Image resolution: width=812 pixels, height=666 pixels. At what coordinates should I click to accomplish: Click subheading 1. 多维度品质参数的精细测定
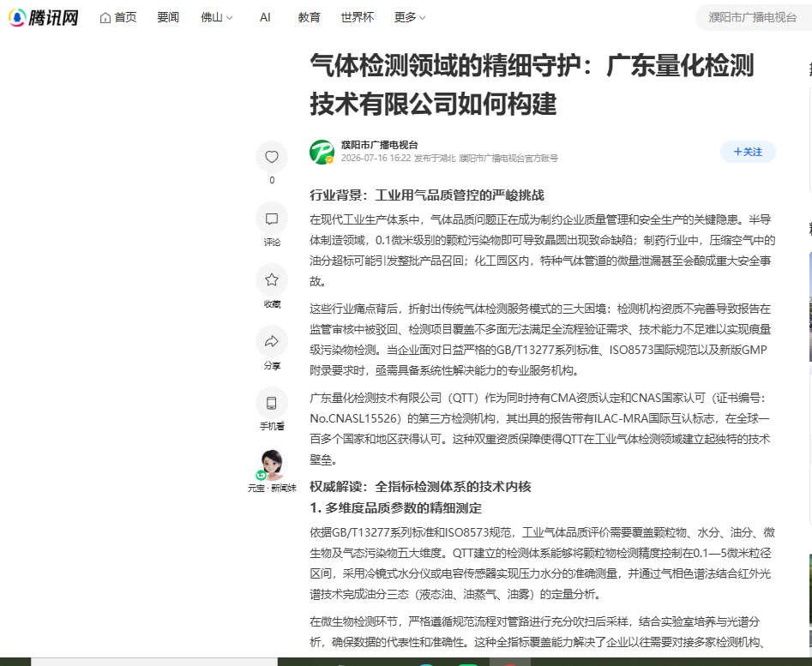tap(395, 508)
